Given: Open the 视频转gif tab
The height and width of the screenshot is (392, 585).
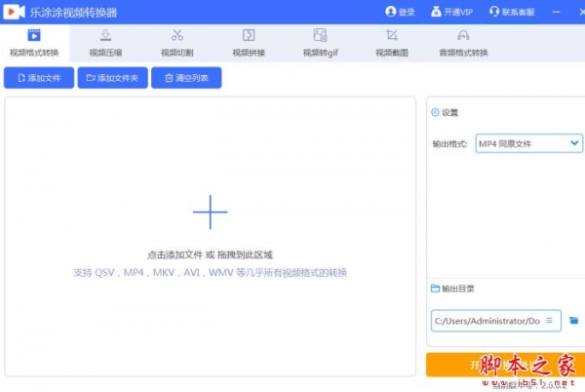Looking at the screenshot, I should 321,43.
